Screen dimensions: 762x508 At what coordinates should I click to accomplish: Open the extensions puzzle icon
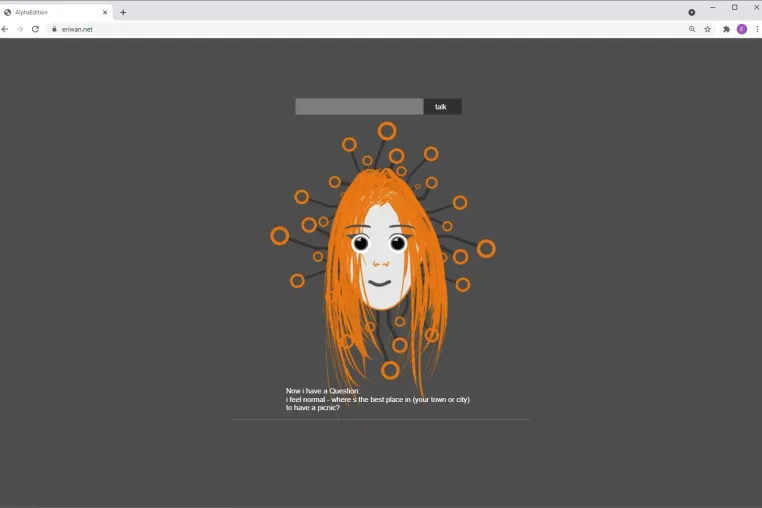click(727, 29)
